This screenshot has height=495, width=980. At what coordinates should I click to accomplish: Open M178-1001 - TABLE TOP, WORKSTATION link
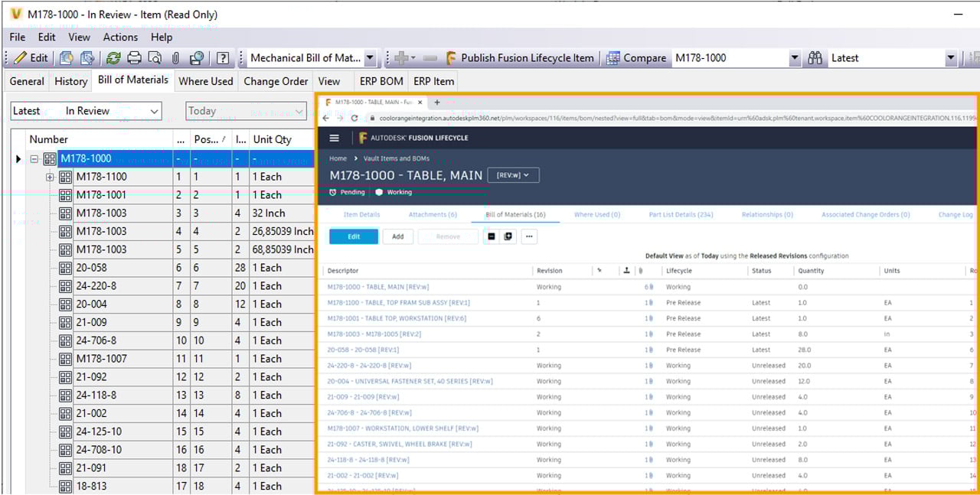click(x=396, y=318)
